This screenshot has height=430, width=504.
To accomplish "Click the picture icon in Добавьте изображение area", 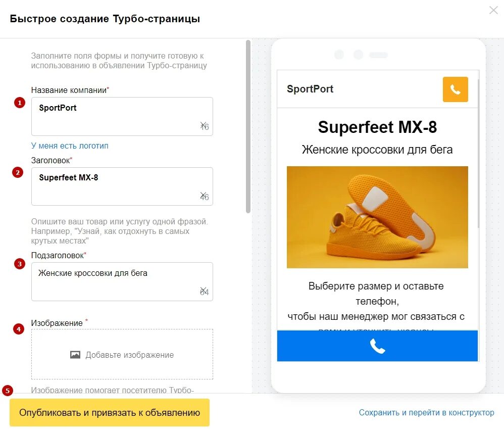I will (x=75, y=355).
